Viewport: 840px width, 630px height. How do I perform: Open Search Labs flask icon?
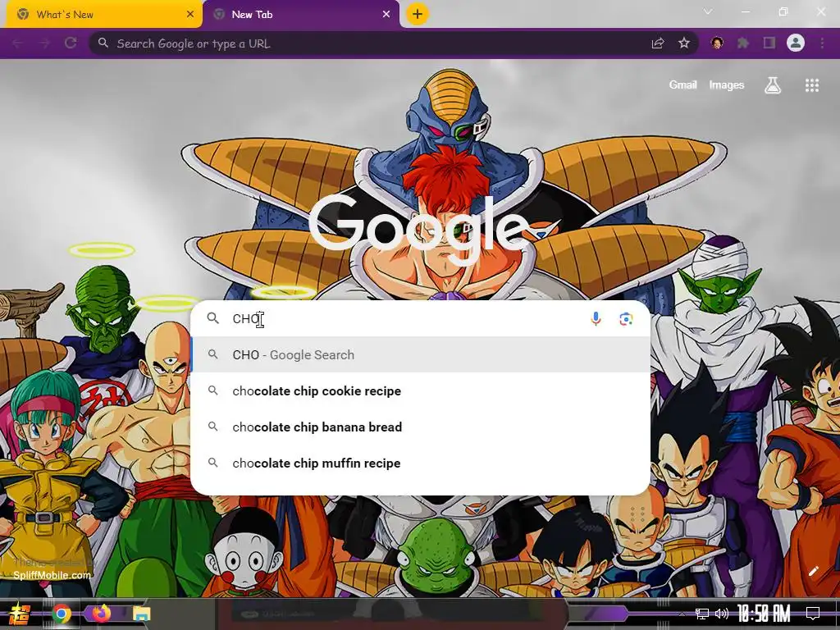tap(773, 85)
